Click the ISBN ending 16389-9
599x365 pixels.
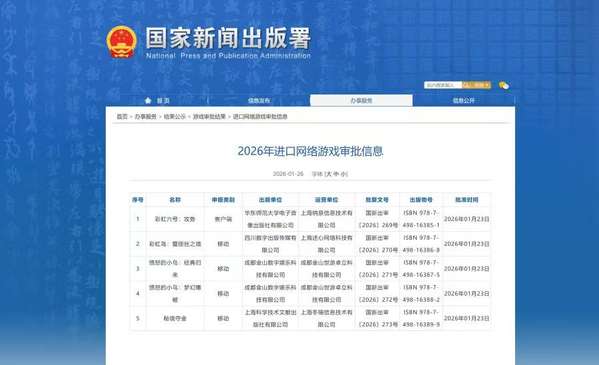421,318
